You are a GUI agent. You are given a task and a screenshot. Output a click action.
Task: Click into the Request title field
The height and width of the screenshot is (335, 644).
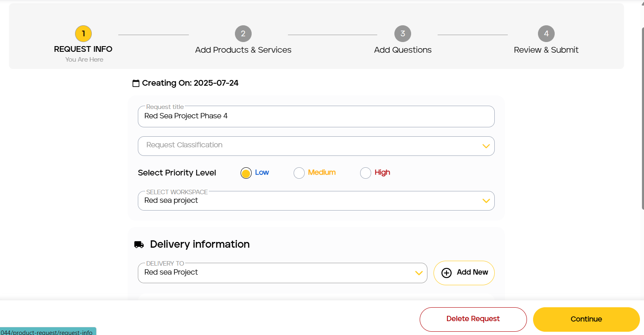pyautogui.click(x=316, y=116)
